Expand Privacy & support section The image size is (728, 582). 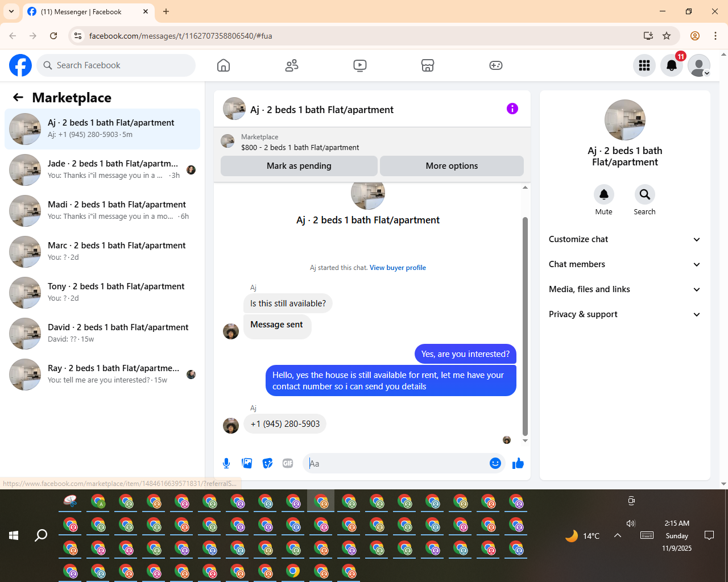coord(624,314)
